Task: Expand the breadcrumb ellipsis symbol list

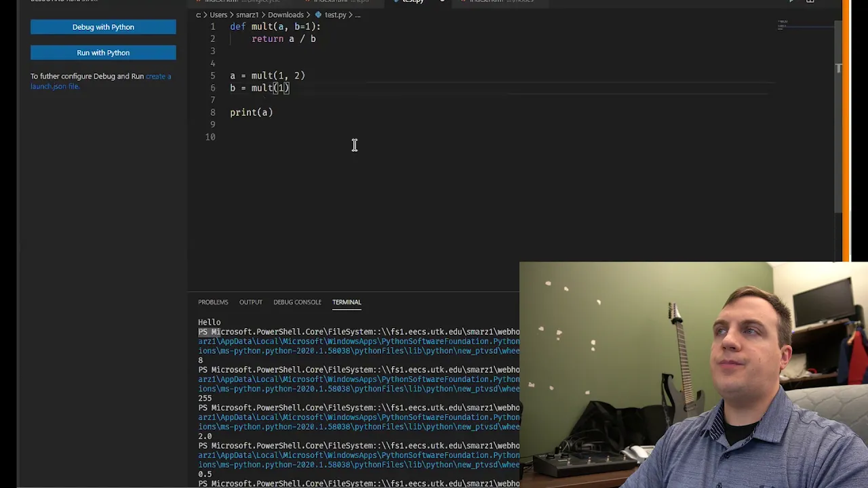Action: click(x=358, y=15)
